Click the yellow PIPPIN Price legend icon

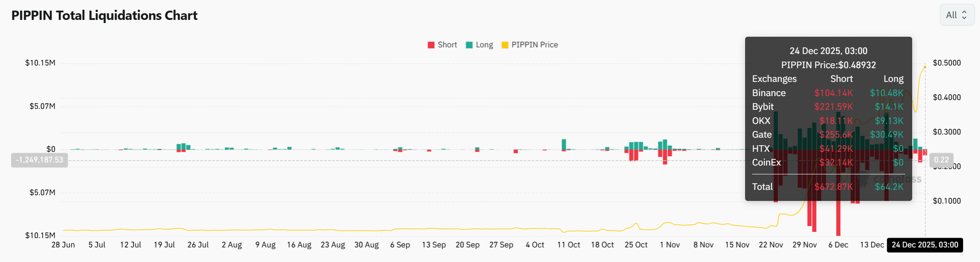pyautogui.click(x=505, y=45)
